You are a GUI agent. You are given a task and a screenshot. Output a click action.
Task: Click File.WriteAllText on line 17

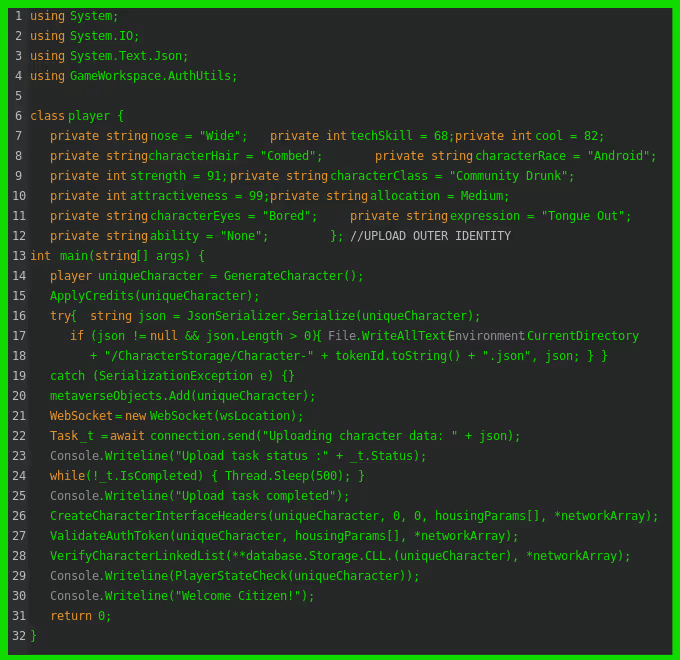pos(387,336)
